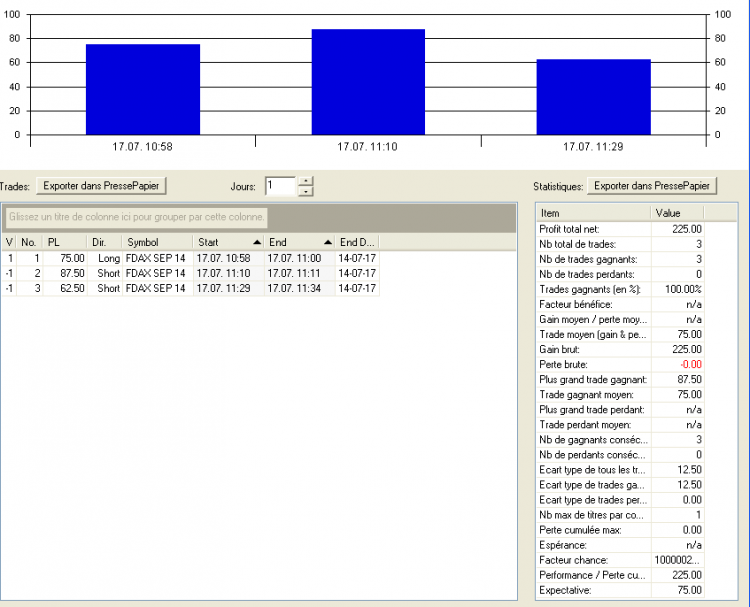This screenshot has width=750, height=607.
Task: Decrease Jours value with down arrow
Action: point(306,191)
